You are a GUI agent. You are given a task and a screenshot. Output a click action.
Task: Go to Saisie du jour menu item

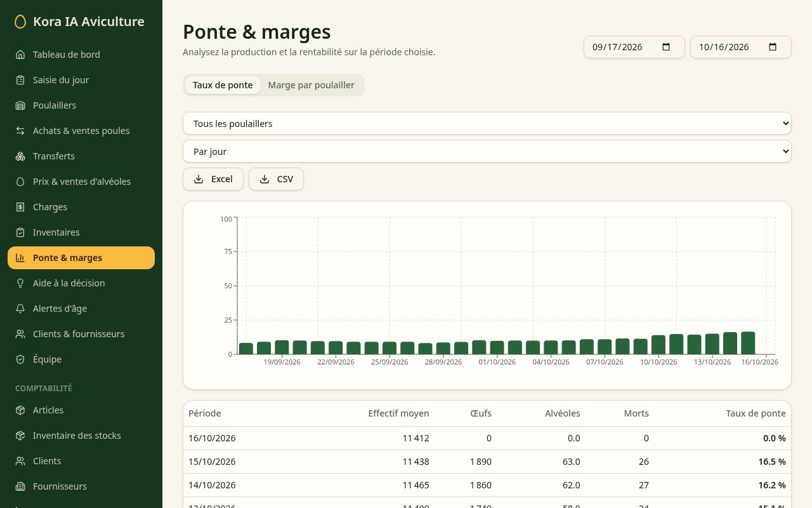point(81,80)
